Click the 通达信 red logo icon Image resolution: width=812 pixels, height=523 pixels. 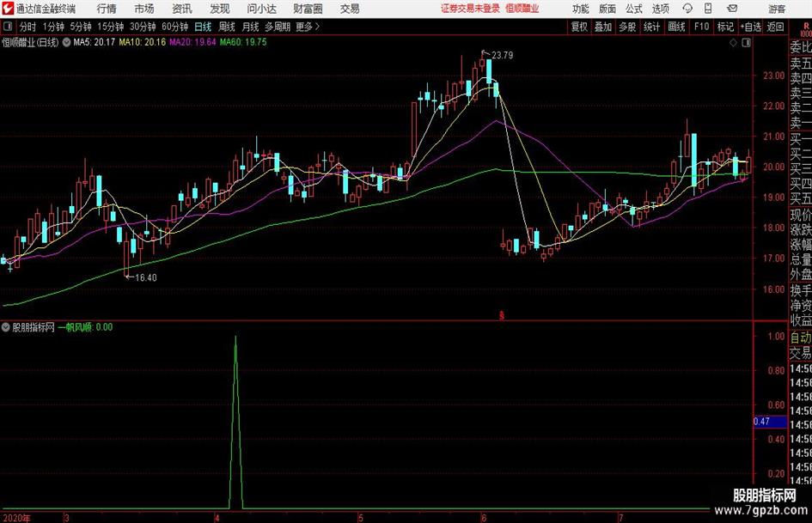[x=8, y=9]
